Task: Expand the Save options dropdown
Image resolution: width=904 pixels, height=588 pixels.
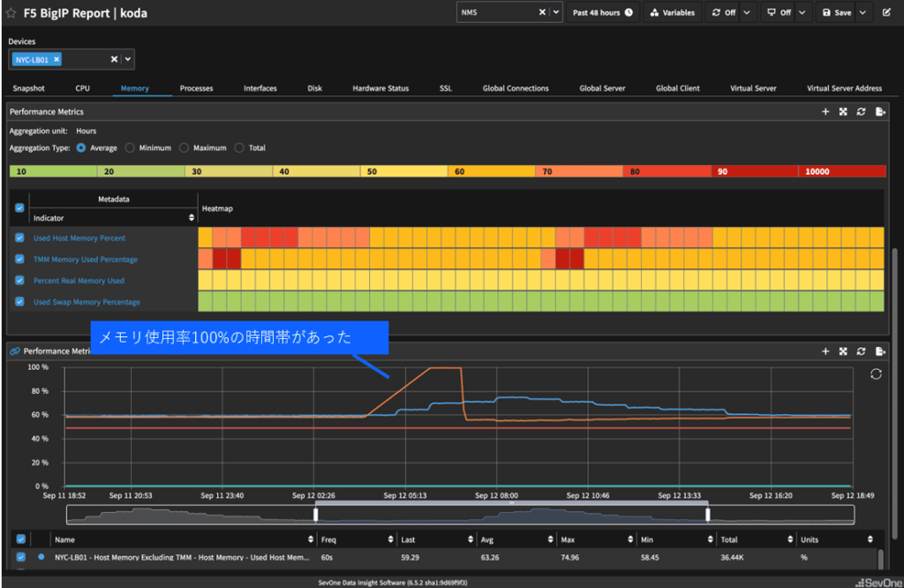Action: coord(863,13)
